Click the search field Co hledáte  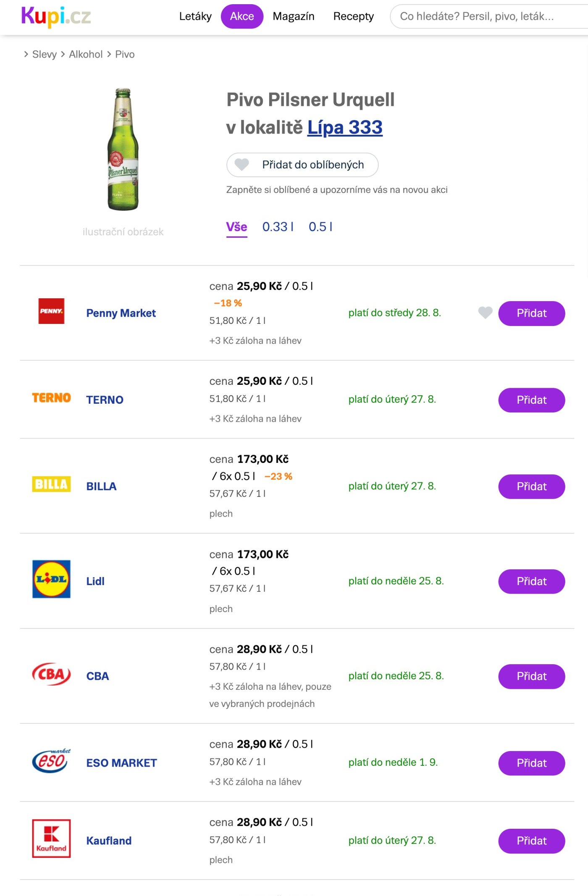tap(487, 16)
